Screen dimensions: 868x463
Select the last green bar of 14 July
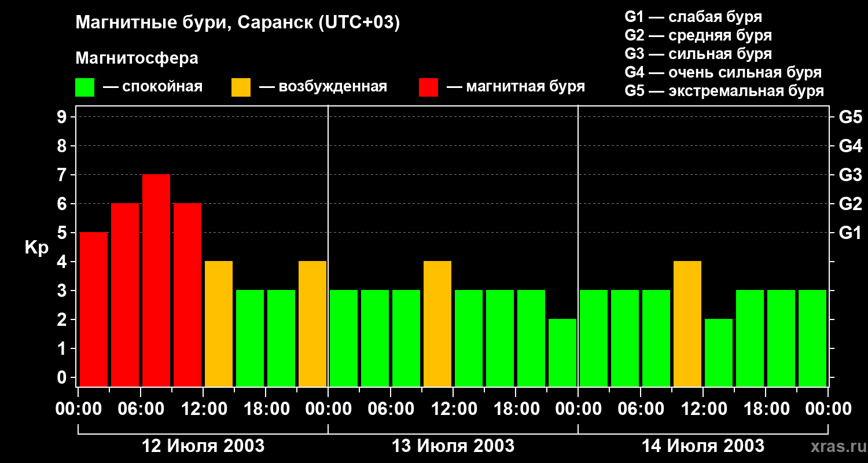[812, 338]
